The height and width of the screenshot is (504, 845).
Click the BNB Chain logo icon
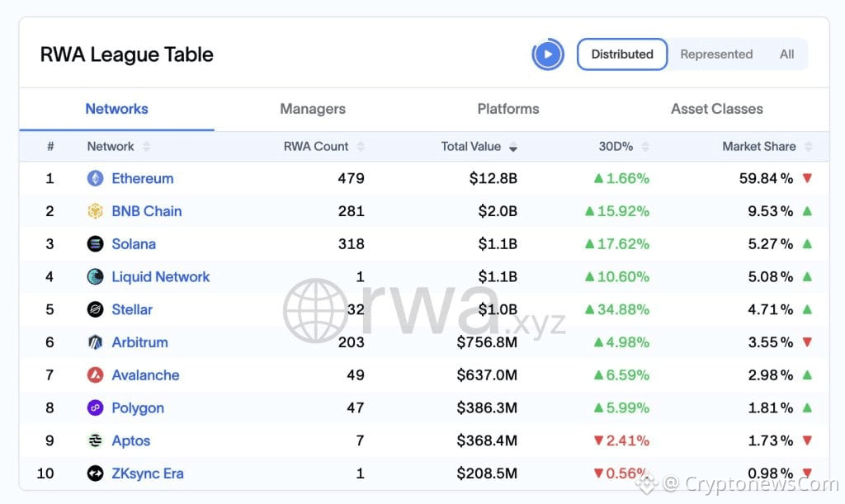click(96, 211)
